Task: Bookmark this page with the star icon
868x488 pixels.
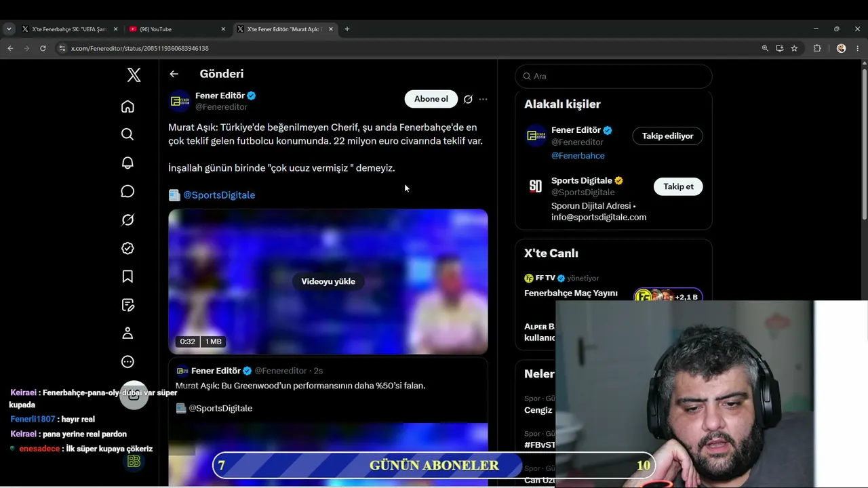Action: point(794,48)
